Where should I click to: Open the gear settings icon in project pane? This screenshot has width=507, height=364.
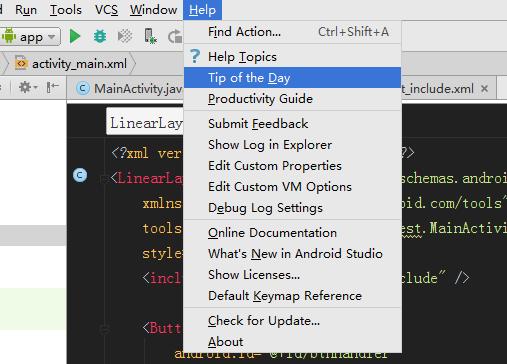(27, 88)
